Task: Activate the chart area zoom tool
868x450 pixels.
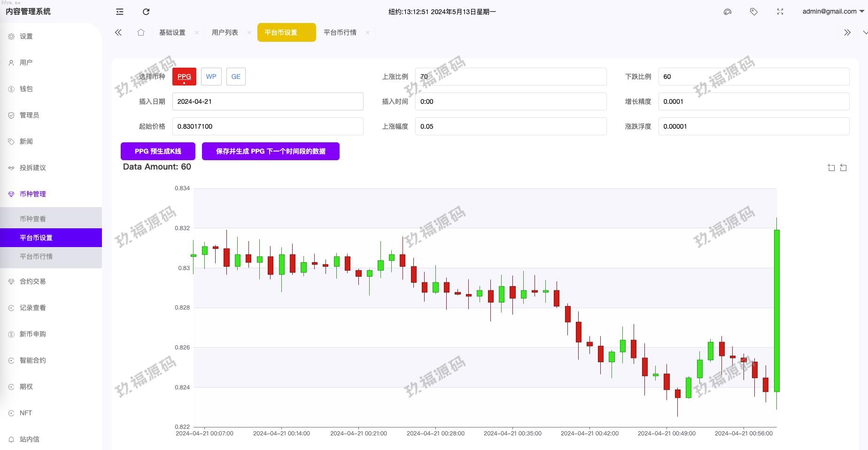Action: click(x=830, y=168)
